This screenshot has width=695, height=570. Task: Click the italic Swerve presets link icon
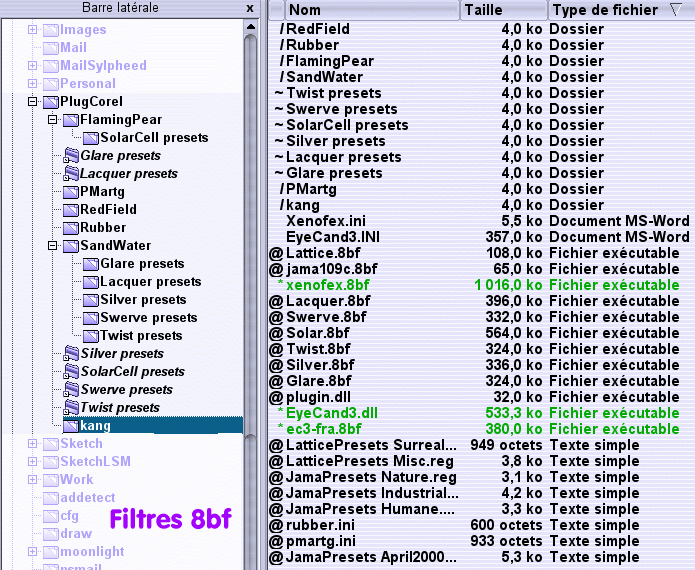[x=71, y=390]
